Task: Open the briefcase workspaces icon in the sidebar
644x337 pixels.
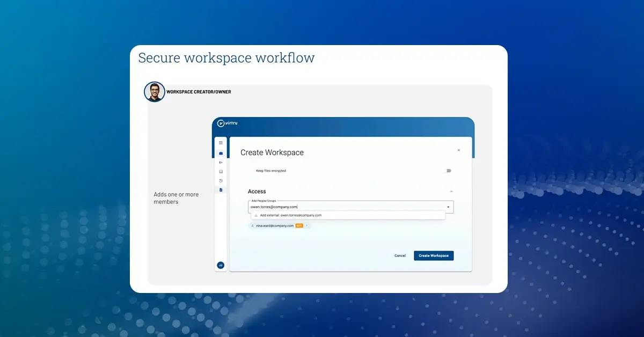Action: (x=221, y=153)
